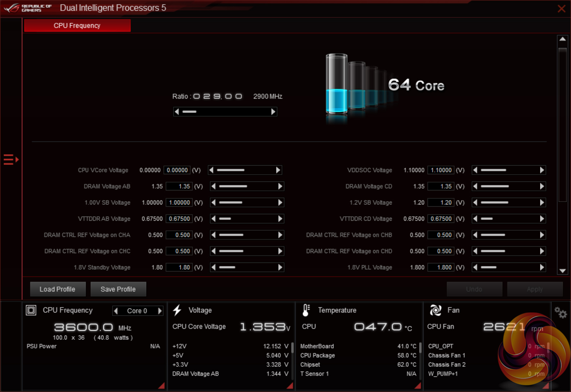571x392 pixels.
Task: Click the 1.8V PLL Voltage input field
Action: point(441,267)
